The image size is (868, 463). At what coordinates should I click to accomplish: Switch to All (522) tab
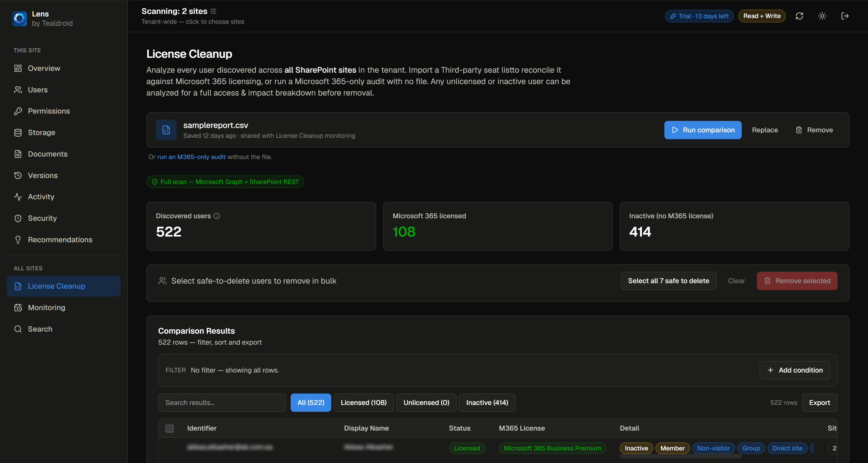pyautogui.click(x=311, y=403)
